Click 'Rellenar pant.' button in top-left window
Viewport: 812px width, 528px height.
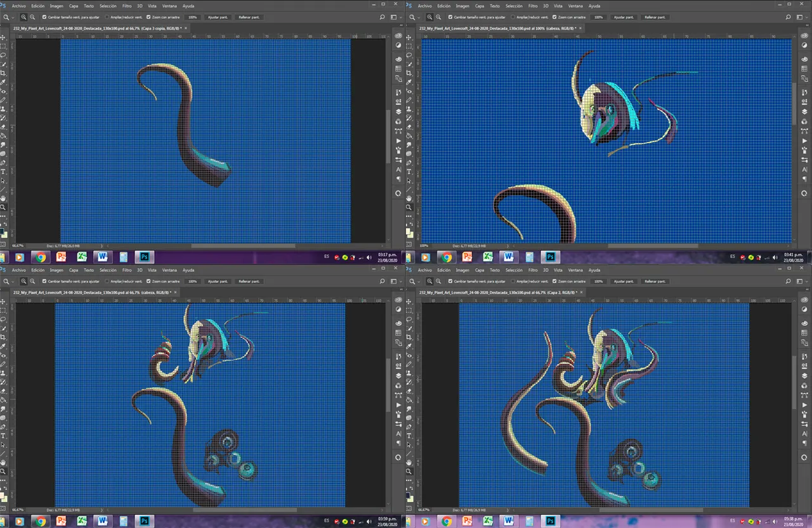coord(249,17)
